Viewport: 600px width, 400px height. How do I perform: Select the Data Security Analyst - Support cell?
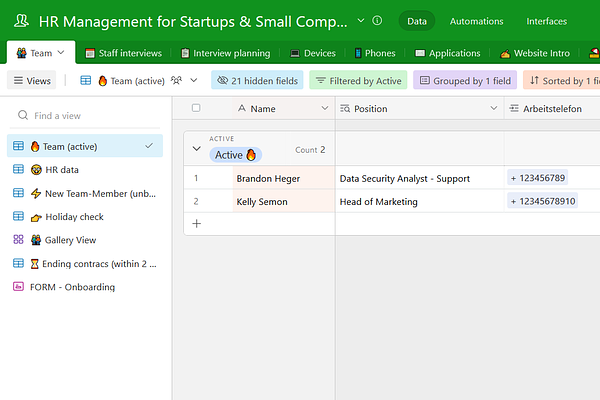tap(420, 178)
